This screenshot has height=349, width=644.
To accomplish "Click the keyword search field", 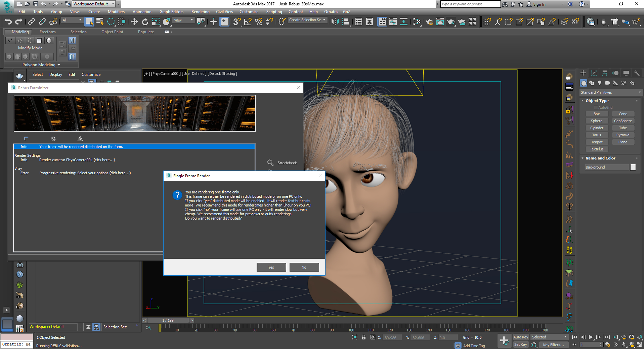I will point(470,4).
